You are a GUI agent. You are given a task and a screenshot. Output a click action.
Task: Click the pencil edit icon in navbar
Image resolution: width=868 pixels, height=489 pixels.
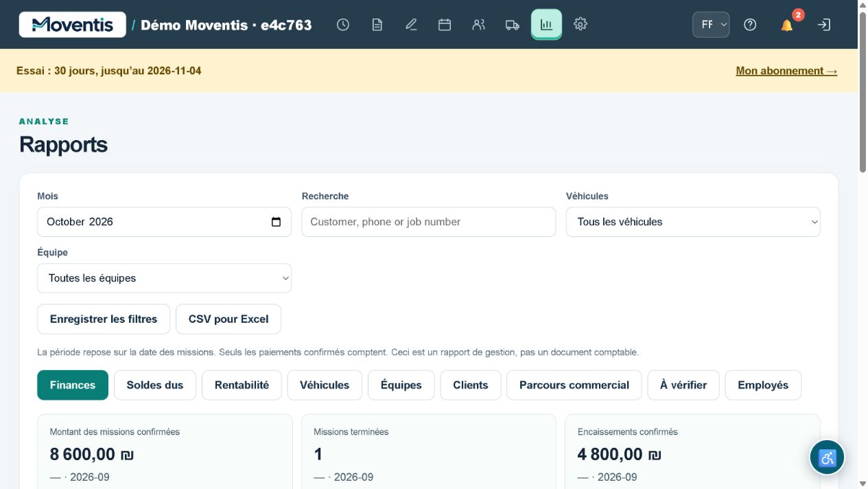click(x=411, y=25)
